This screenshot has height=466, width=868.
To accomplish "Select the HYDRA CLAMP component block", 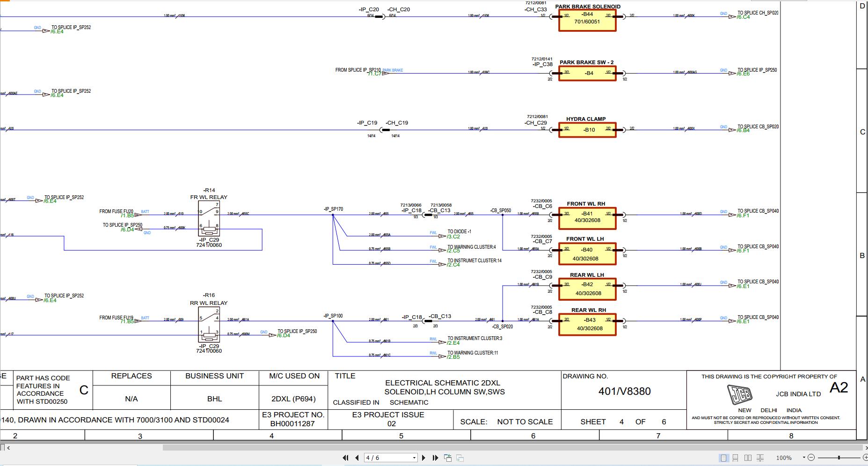I will coord(587,129).
